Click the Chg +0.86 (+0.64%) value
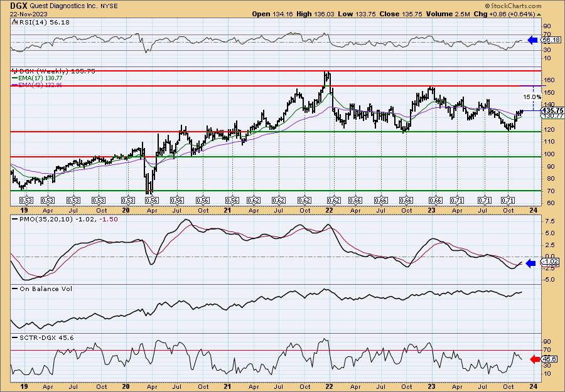The height and width of the screenshot is (392, 565). pos(504,14)
